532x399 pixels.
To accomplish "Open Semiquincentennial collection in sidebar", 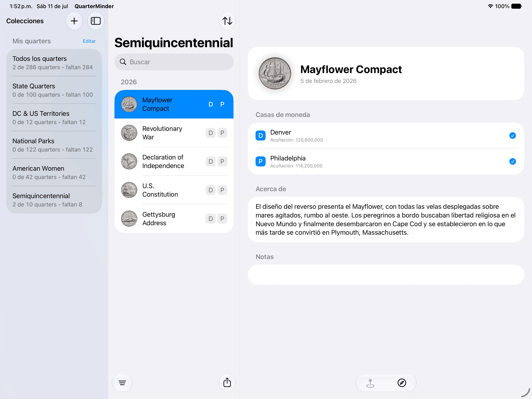I will [x=54, y=200].
